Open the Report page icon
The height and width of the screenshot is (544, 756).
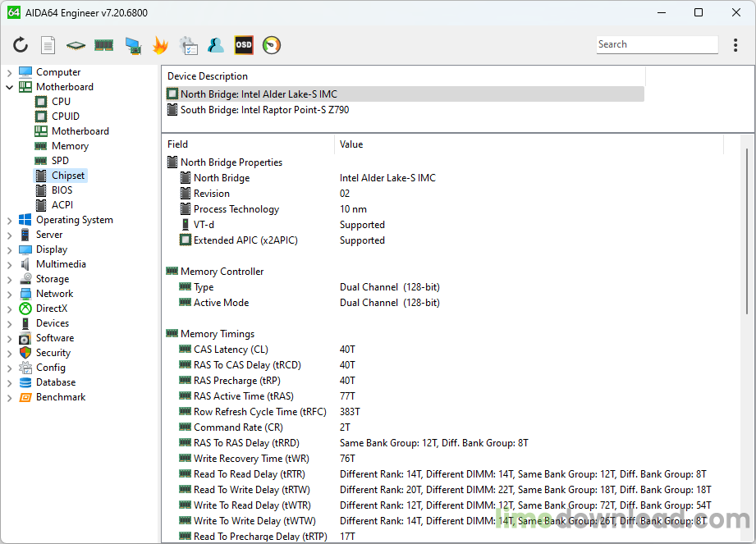tap(48, 45)
